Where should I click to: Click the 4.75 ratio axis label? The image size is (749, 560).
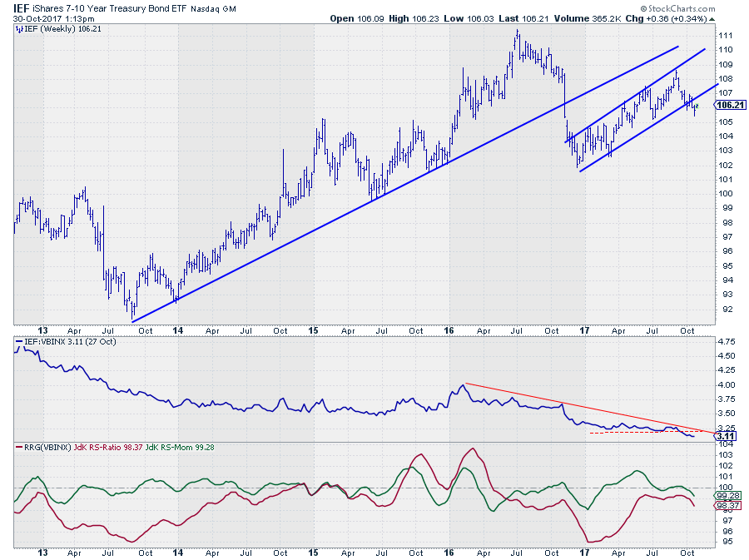click(727, 342)
